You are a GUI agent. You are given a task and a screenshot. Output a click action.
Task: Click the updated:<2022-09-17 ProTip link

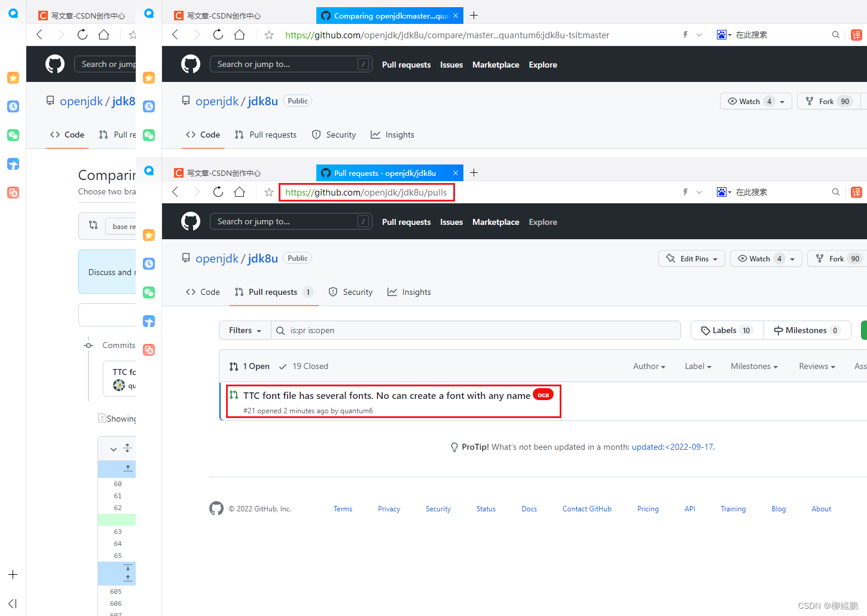672,447
